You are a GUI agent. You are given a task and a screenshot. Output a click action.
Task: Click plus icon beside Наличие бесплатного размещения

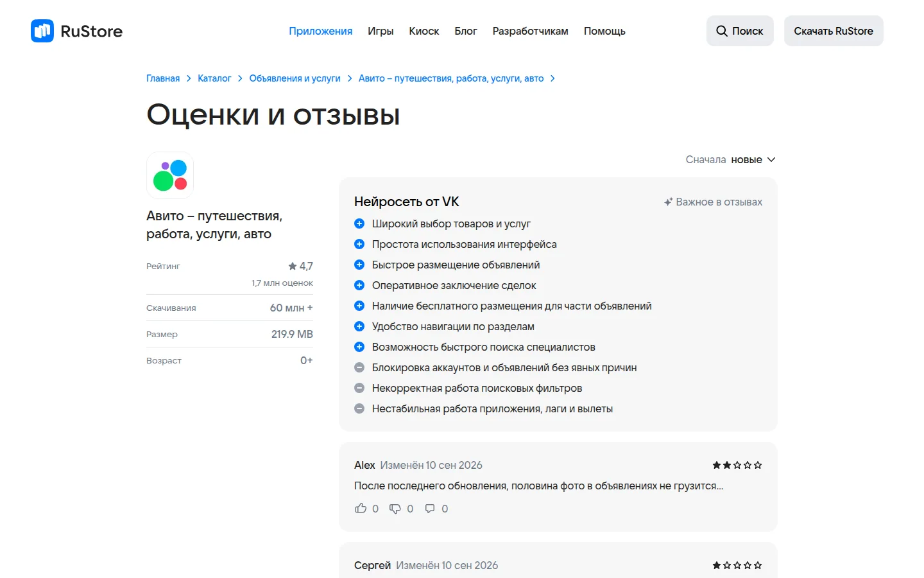point(359,306)
